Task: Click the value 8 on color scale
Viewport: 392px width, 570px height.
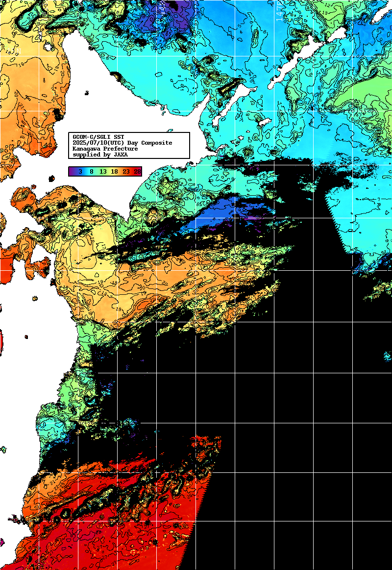Action: pyautogui.click(x=92, y=172)
